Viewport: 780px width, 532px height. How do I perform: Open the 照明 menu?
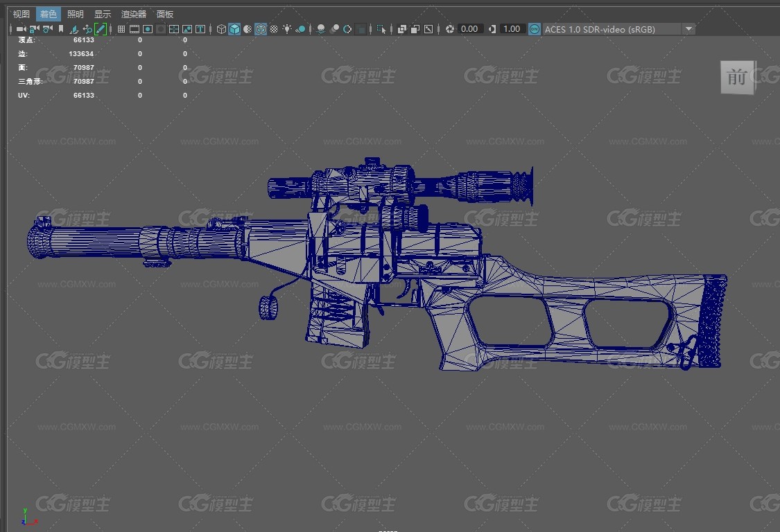coord(76,14)
